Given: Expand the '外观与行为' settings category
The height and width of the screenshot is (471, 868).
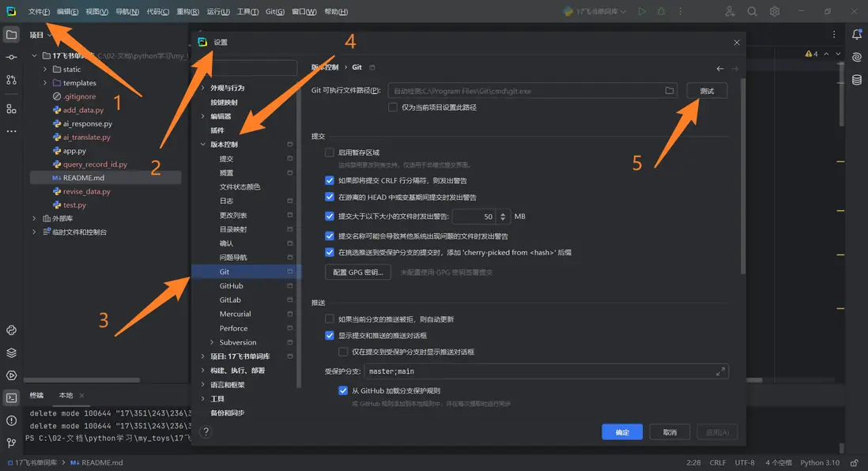Looking at the screenshot, I should pos(202,88).
